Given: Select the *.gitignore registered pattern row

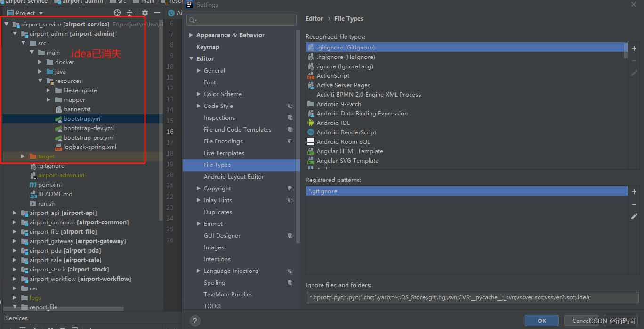Looking at the screenshot, I should click(467, 191).
